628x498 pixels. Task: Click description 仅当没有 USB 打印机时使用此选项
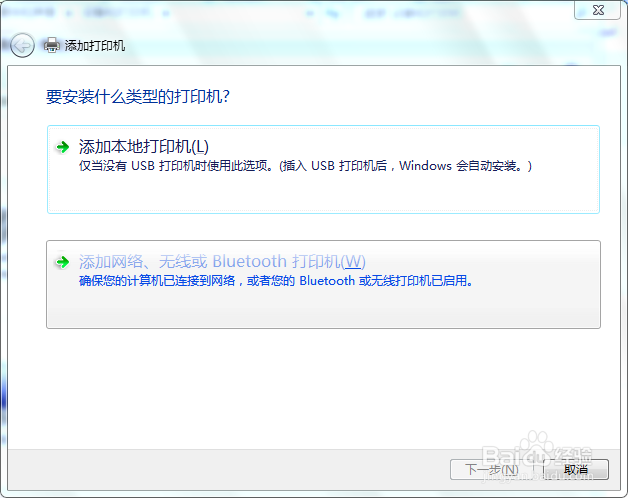pyautogui.click(x=176, y=165)
